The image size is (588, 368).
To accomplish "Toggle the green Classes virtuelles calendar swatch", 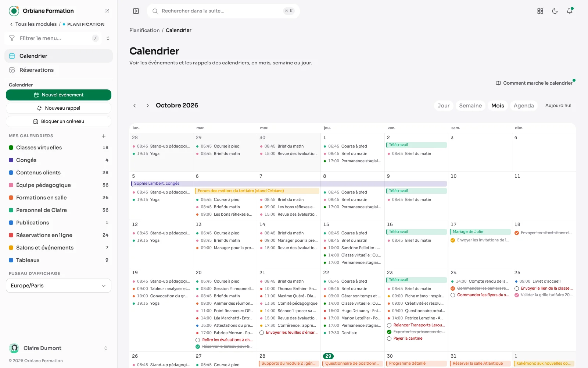I will (11, 148).
